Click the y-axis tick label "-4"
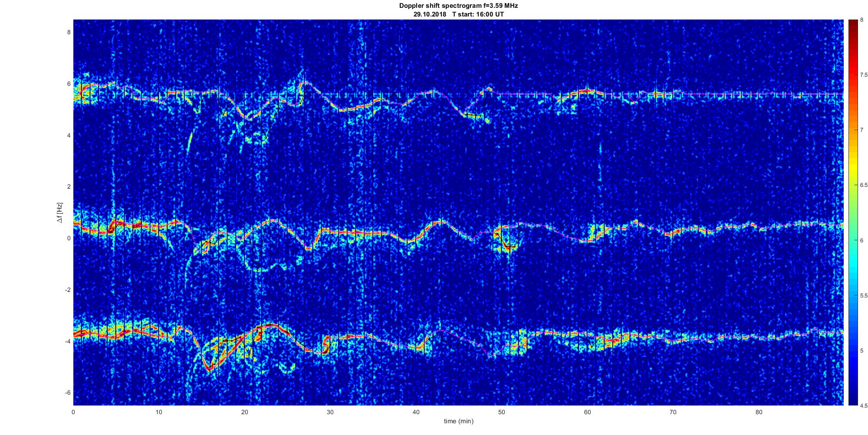868x435 pixels. point(68,341)
